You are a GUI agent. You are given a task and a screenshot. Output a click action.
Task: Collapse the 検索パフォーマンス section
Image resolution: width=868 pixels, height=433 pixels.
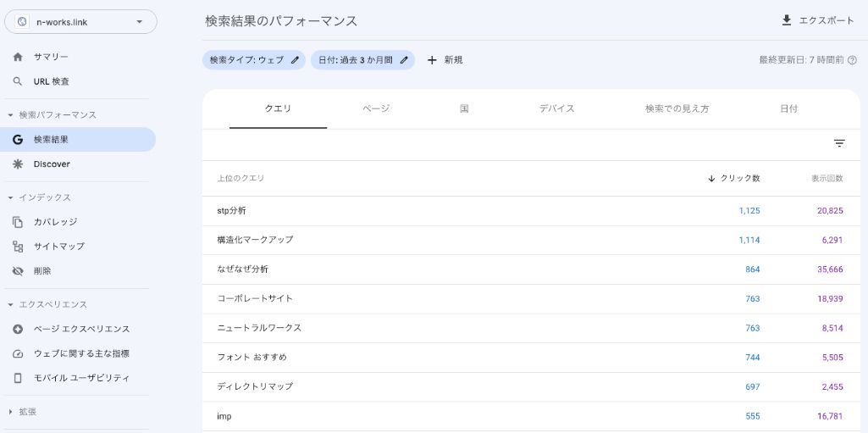point(52,114)
